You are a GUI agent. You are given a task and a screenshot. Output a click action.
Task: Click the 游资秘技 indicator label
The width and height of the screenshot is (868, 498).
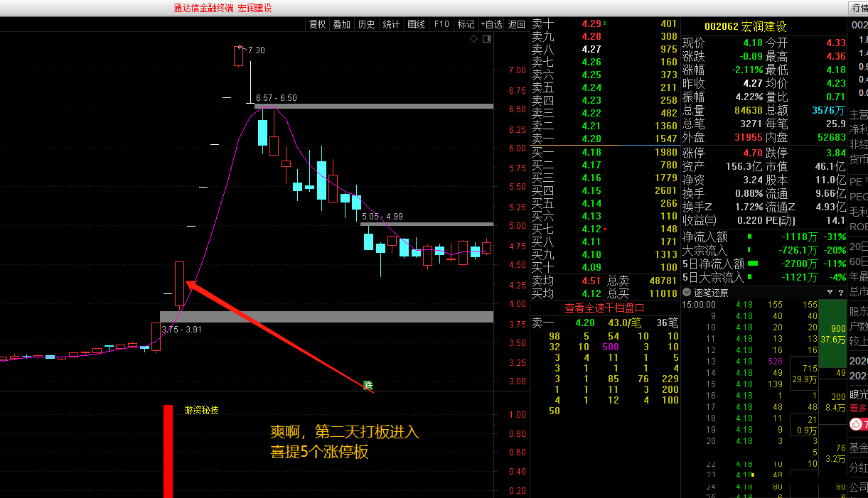tap(202, 411)
